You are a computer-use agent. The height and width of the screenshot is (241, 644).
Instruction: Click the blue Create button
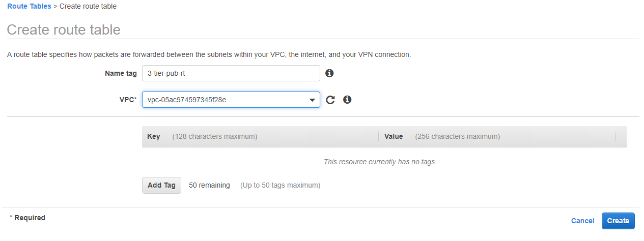click(618, 221)
